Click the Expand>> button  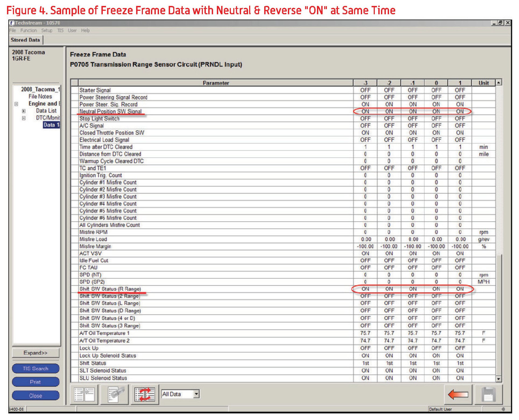tap(36, 353)
